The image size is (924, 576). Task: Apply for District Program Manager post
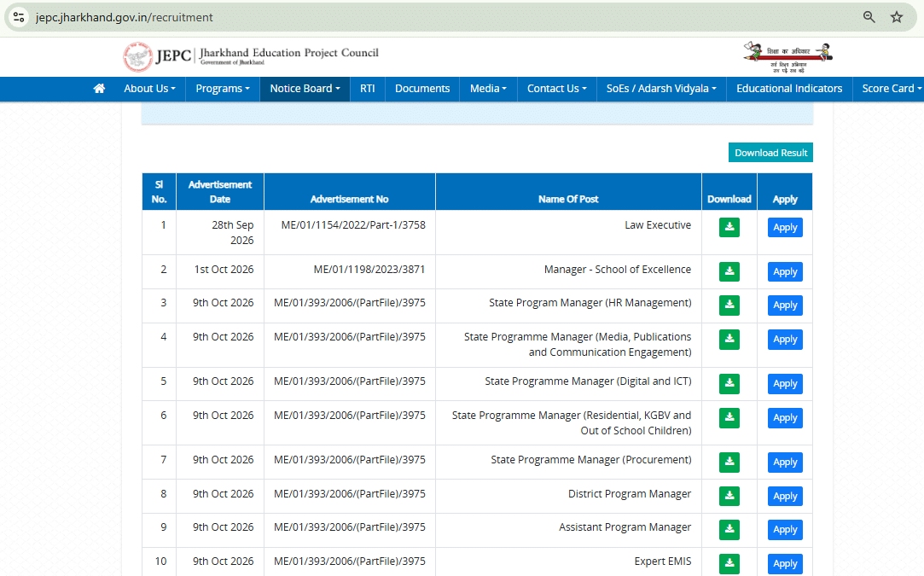[785, 497]
